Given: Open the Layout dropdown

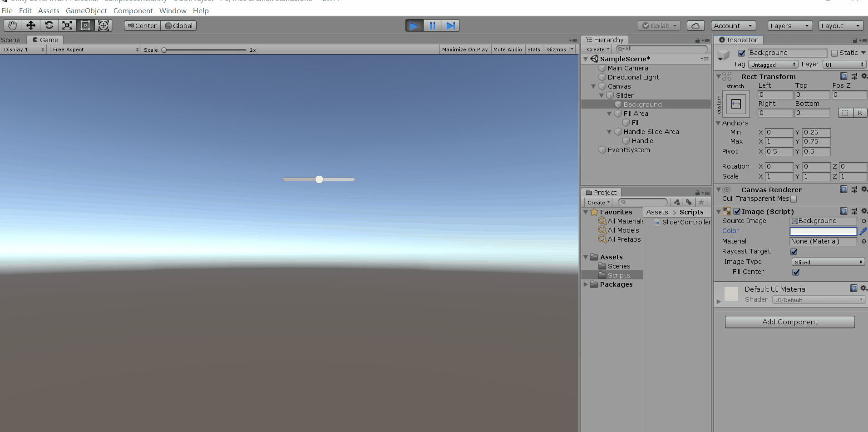Looking at the screenshot, I should pyautogui.click(x=841, y=26).
